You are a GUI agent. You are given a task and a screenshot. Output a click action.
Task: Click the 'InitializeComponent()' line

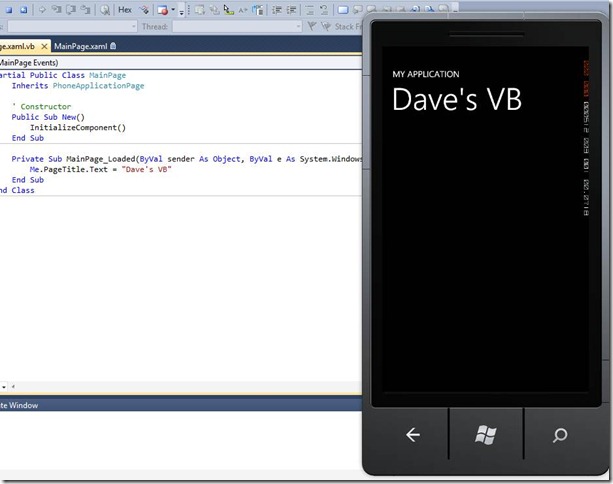pos(78,127)
